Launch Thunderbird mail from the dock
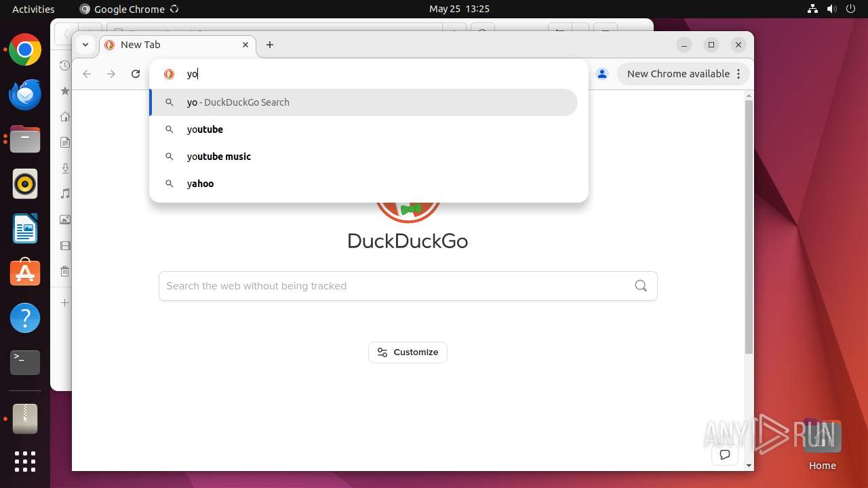This screenshot has width=868, height=488. point(25,95)
